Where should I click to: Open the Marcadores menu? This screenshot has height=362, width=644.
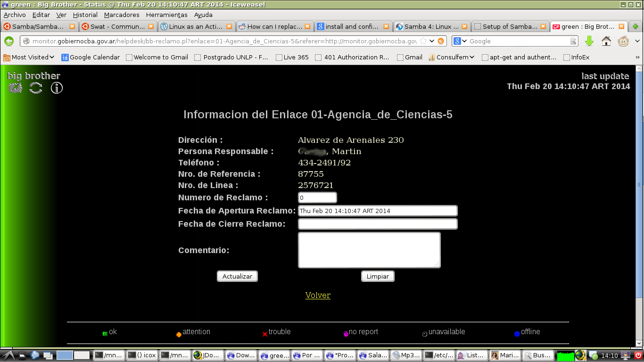pos(122,15)
